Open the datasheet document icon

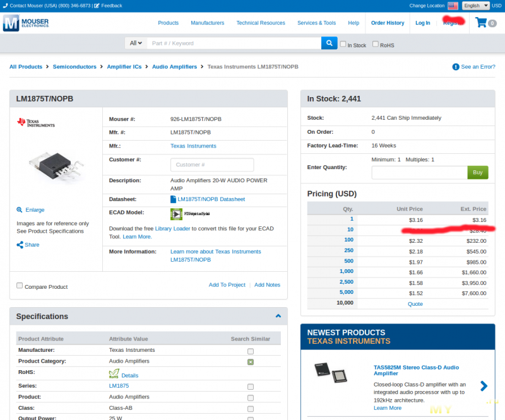point(173,199)
